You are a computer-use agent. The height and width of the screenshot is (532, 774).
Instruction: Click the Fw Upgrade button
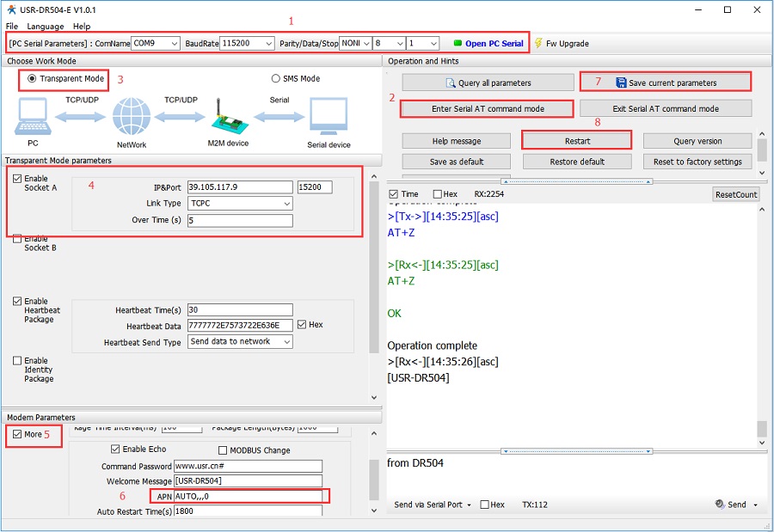(x=562, y=44)
